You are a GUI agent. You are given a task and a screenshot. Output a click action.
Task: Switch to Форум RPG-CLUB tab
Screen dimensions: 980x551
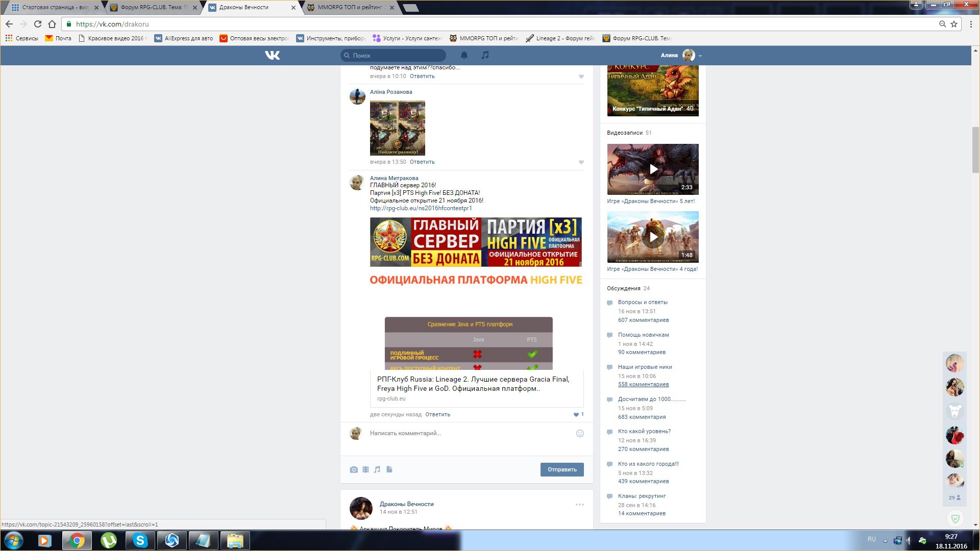coord(151,8)
